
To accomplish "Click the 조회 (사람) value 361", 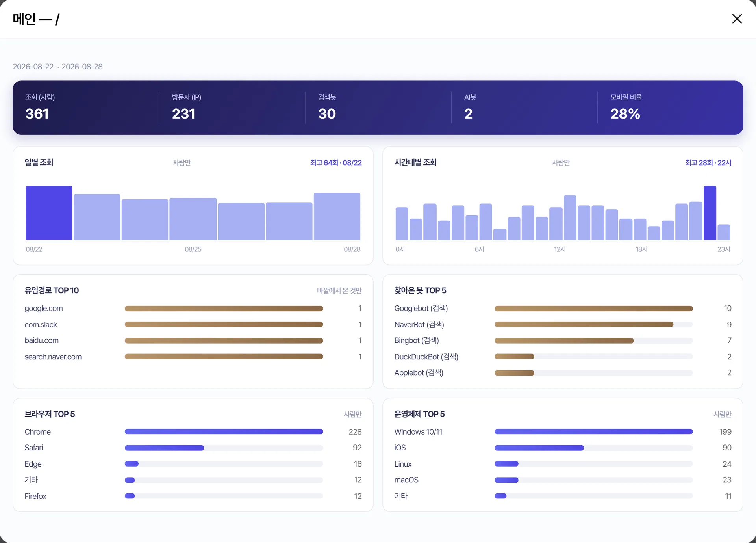I will (37, 114).
